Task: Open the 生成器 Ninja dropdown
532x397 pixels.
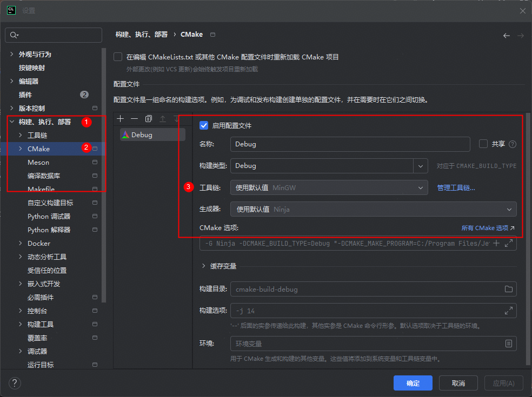Action: [373, 209]
